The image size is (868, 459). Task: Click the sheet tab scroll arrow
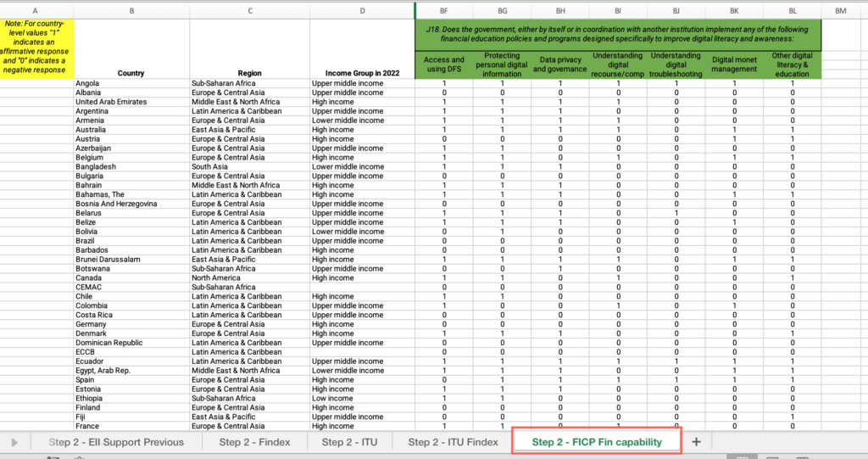click(x=14, y=442)
